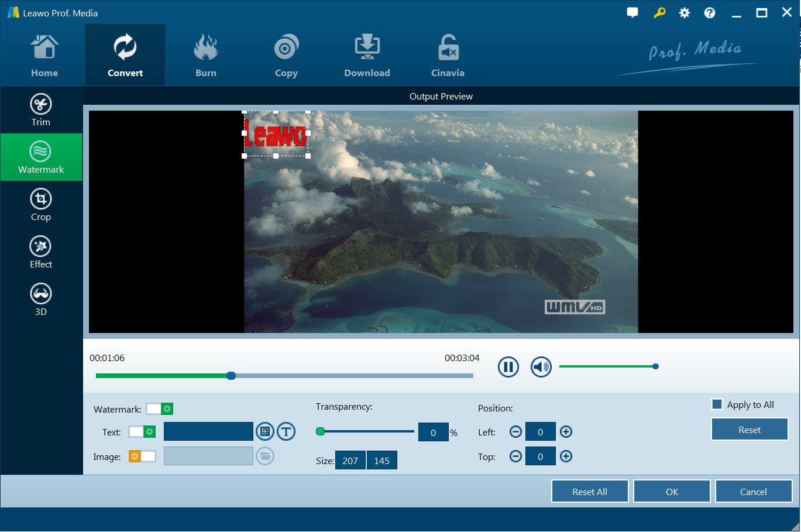
Task: Open the help question mark icon
Action: coord(709,13)
